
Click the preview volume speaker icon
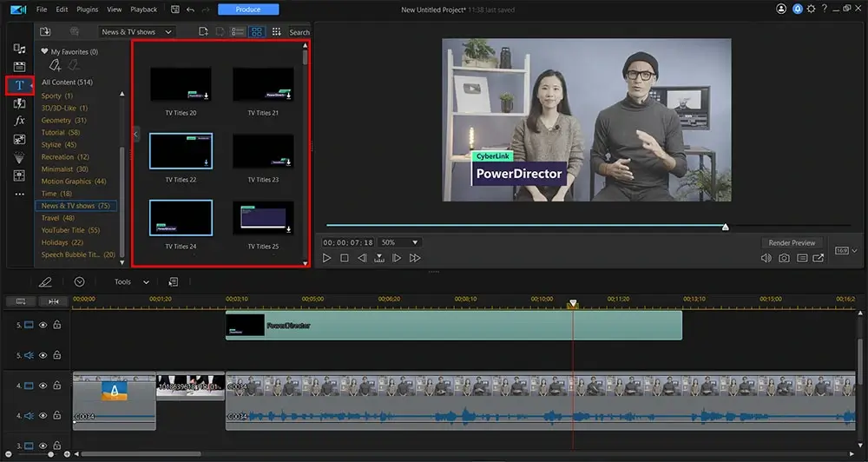pyautogui.click(x=766, y=258)
